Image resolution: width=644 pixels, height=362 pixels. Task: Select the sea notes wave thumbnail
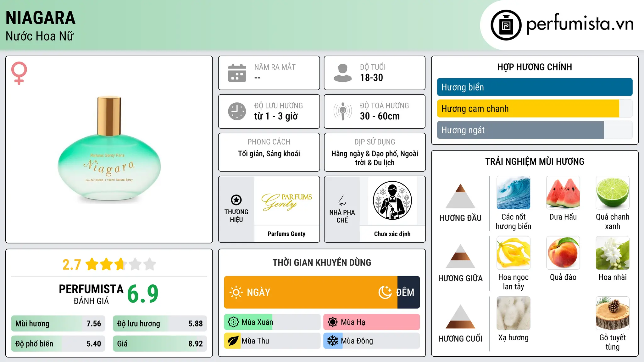514,193
